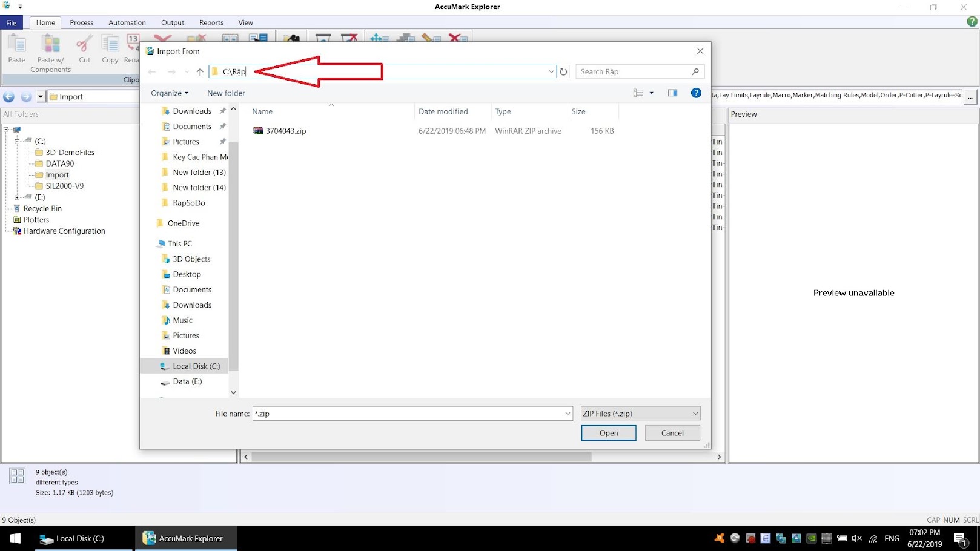Sort by the Date modified column header
This screenshot has height=551, width=980.
443,111
